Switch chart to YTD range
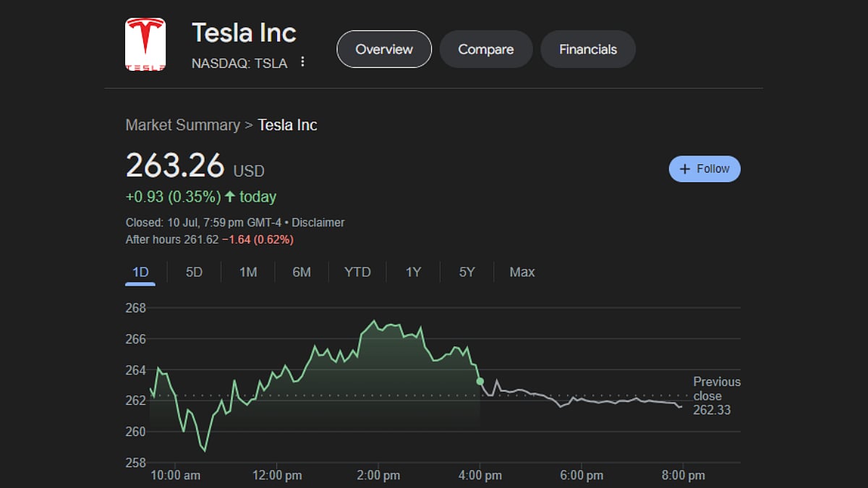Image resolution: width=868 pixels, height=488 pixels. tap(357, 272)
